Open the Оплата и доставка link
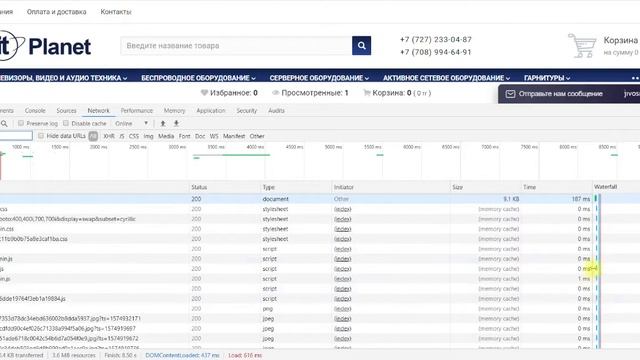This screenshot has width=640, height=360. pos(56,12)
